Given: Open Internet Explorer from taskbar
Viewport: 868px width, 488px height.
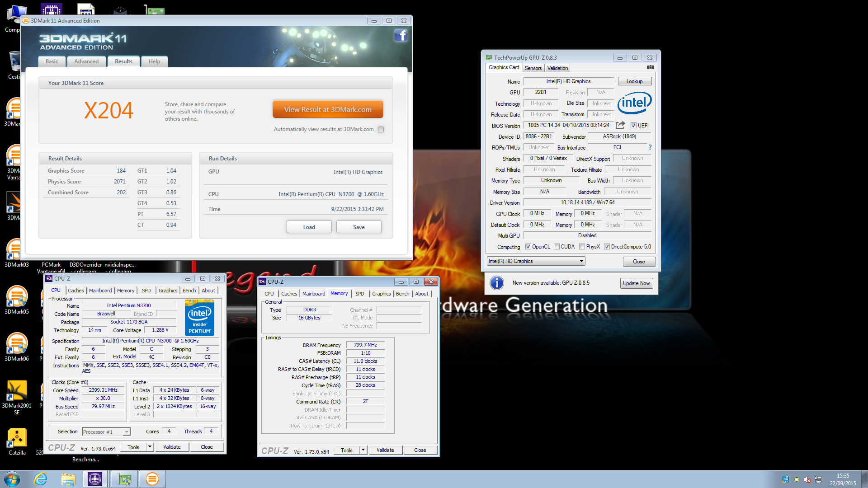Looking at the screenshot, I should pyautogui.click(x=41, y=479).
